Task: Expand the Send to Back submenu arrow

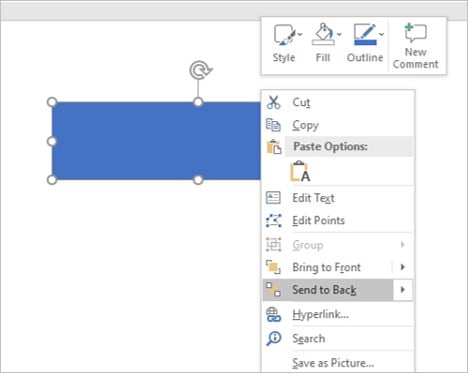Action: 403,290
